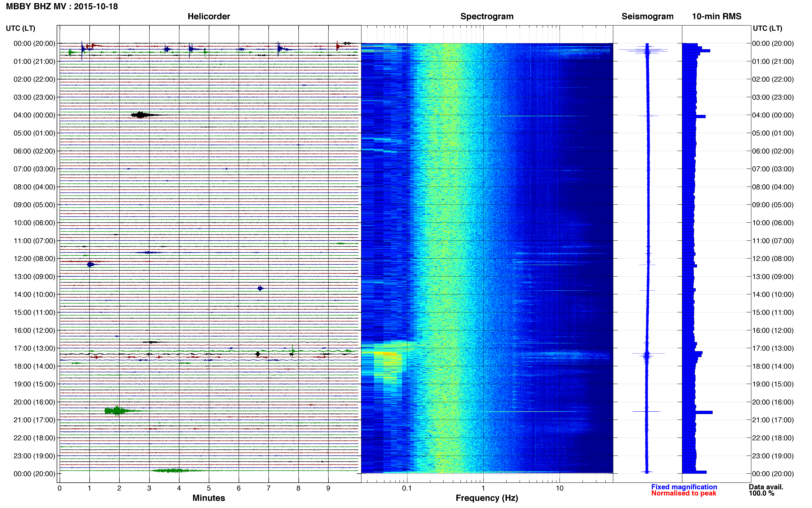812x508 pixels.
Task: Click the left '04:00 (00:00)' time label
Action: (34, 115)
